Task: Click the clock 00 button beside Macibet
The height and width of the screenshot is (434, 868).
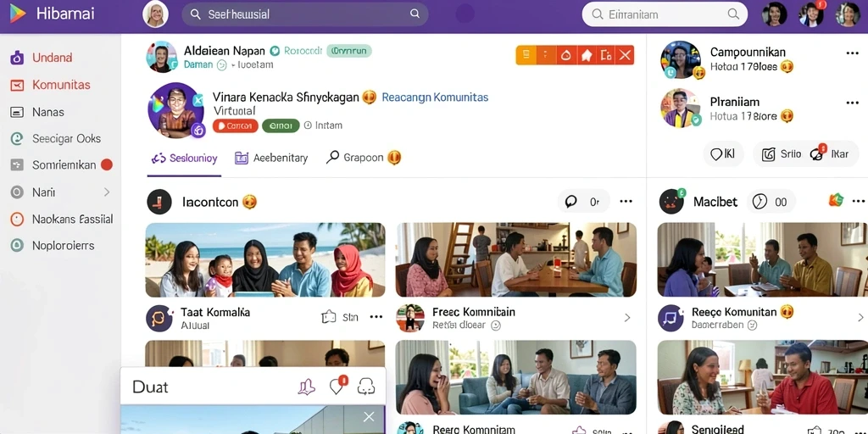Action: coord(771,202)
